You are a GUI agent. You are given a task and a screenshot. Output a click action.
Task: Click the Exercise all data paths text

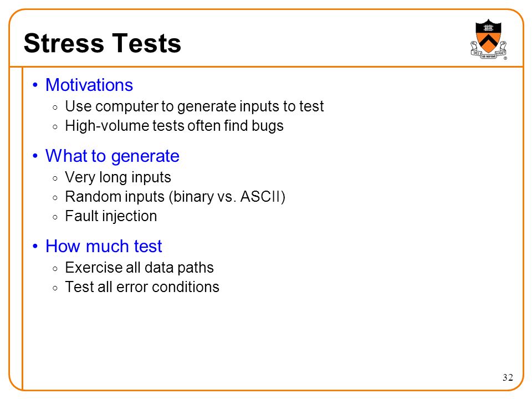140,268
